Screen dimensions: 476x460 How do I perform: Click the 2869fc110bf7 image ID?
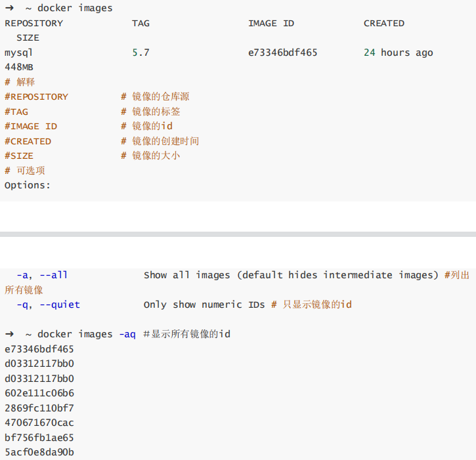[x=39, y=408]
